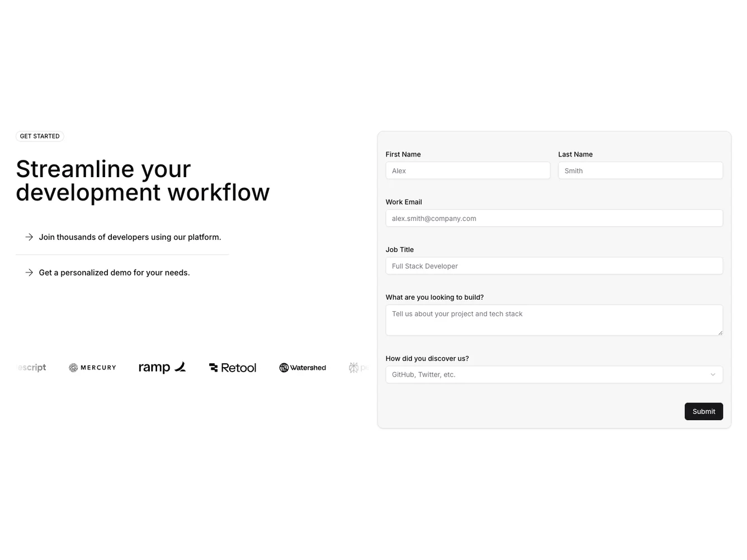The image size is (747, 560).
Task: Focus the First Name input field
Action: point(467,171)
